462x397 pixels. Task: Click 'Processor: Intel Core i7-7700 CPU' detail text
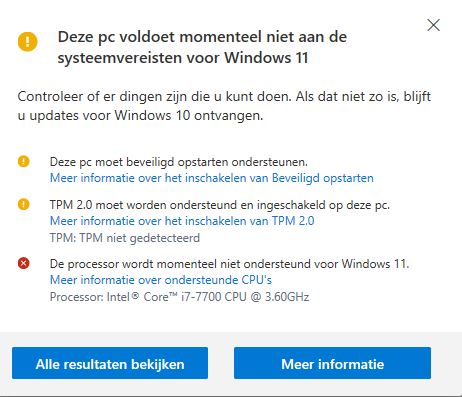click(179, 297)
